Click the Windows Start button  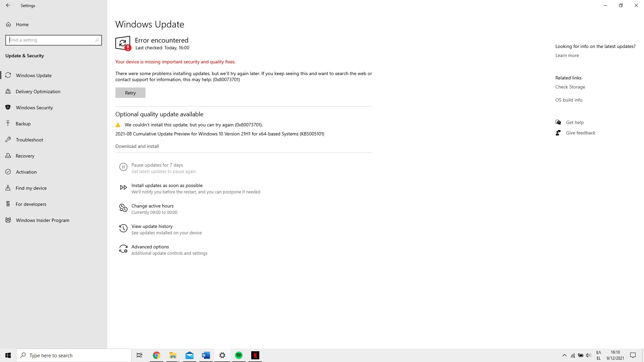pyautogui.click(x=8, y=355)
